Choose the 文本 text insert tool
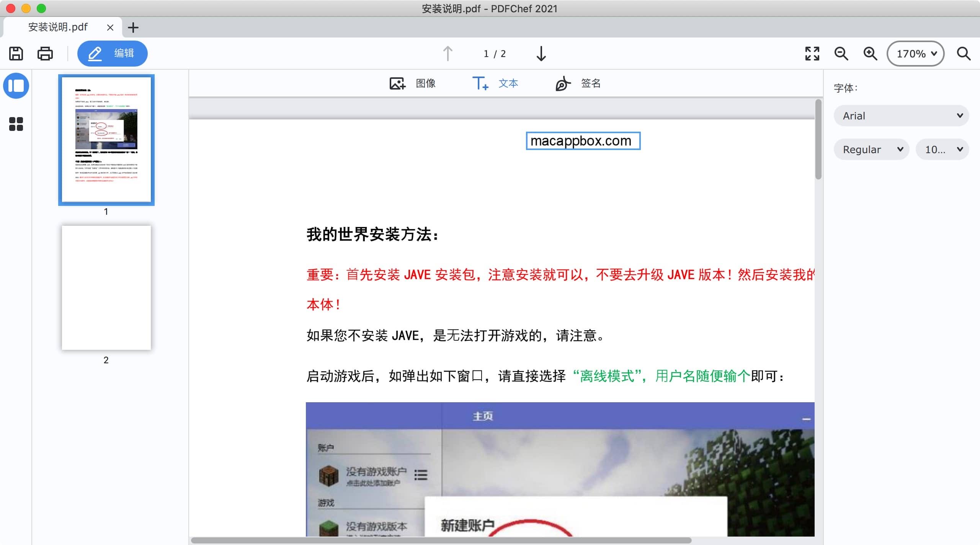The height and width of the screenshot is (545, 980). pos(495,83)
